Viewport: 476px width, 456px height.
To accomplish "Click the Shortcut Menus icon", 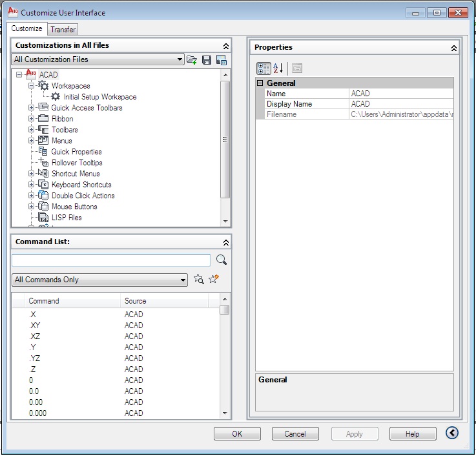I will [43, 173].
